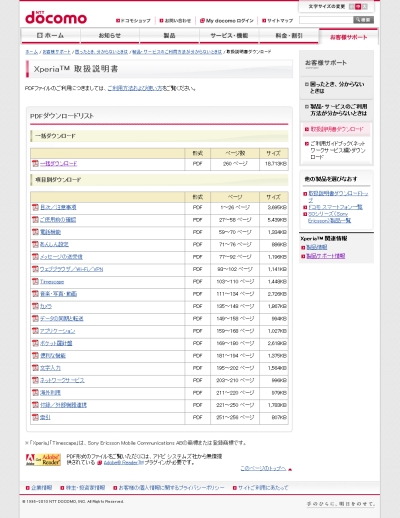Click PDF icon beside ネットワークサービス
400x518 pixels.
pos(35,380)
